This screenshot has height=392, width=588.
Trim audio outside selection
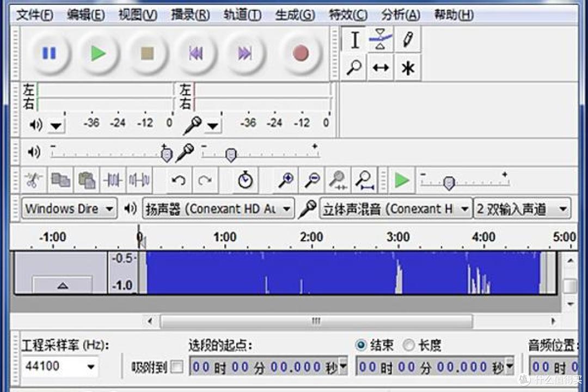click(113, 180)
